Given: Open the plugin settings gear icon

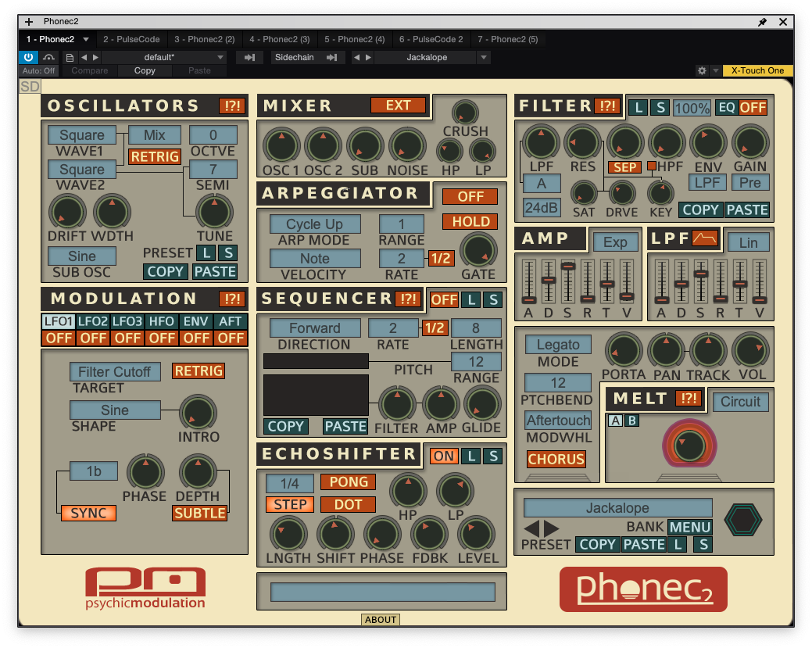Looking at the screenshot, I should pos(702,70).
